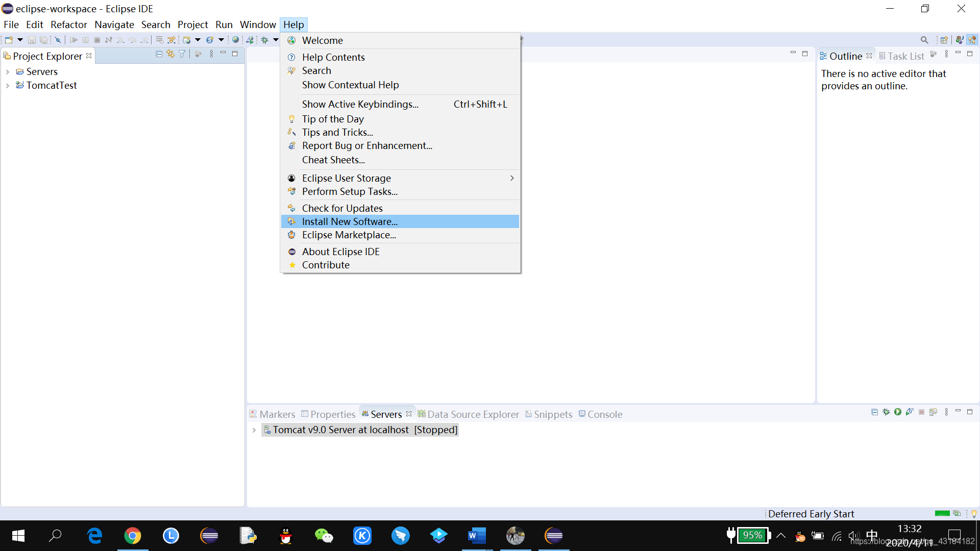Toggle Use Step Filters icon
The image size is (980, 551).
pos(171,40)
